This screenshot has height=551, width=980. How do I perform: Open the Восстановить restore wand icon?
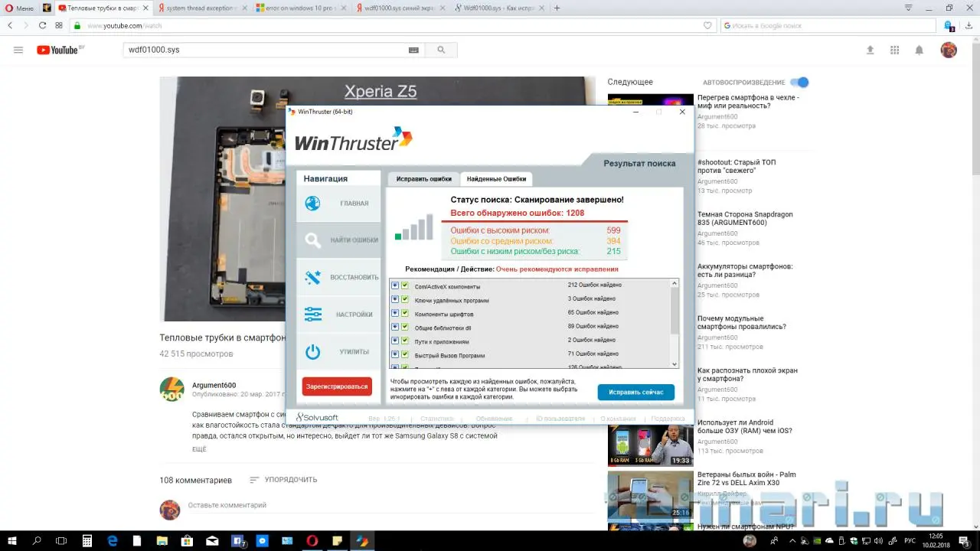[312, 277]
